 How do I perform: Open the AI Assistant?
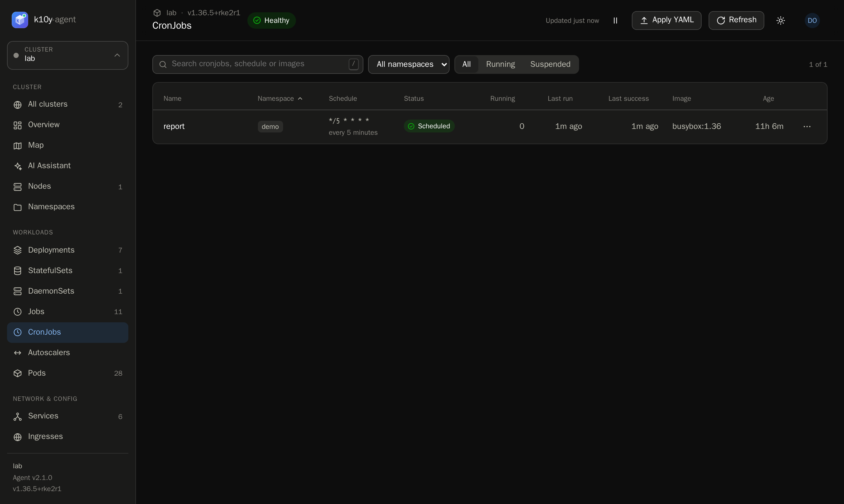click(68, 166)
